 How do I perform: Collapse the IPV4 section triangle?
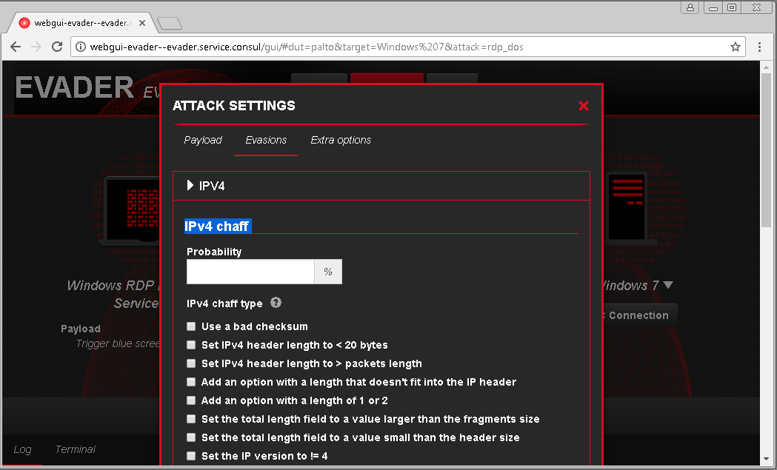pos(190,185)
